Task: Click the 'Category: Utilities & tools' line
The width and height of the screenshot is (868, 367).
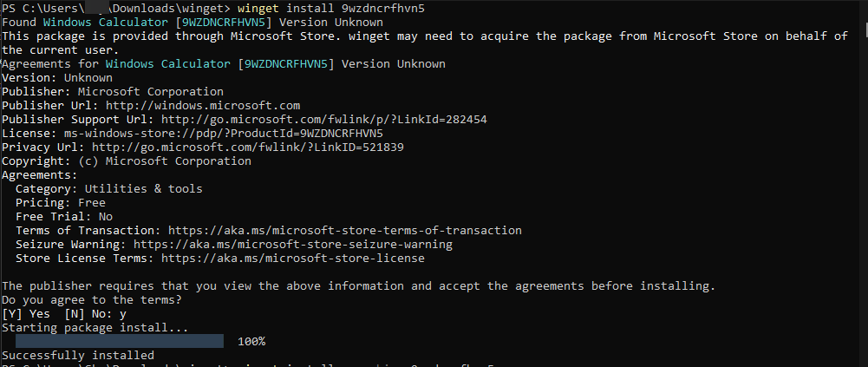Action: click(x=108, y=189)
